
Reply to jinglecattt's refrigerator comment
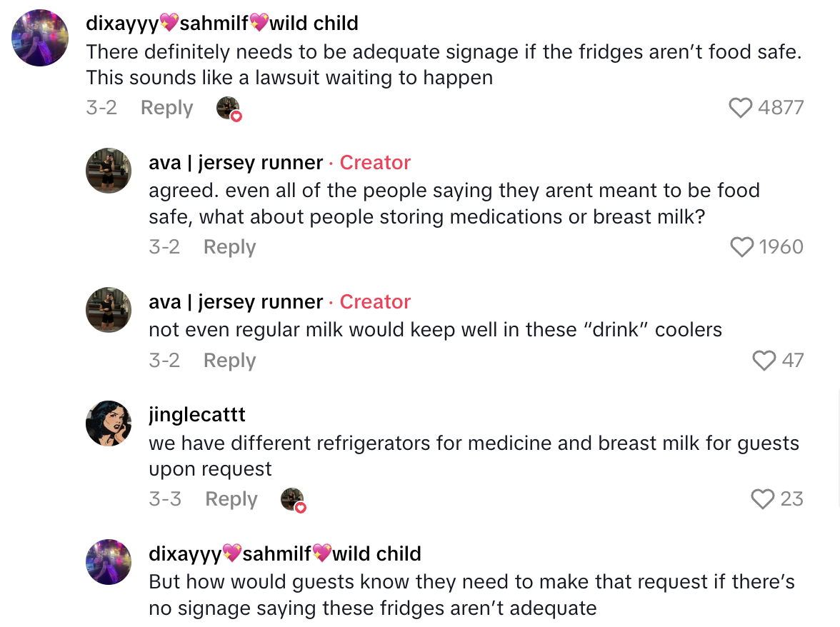tap(231, 498)
